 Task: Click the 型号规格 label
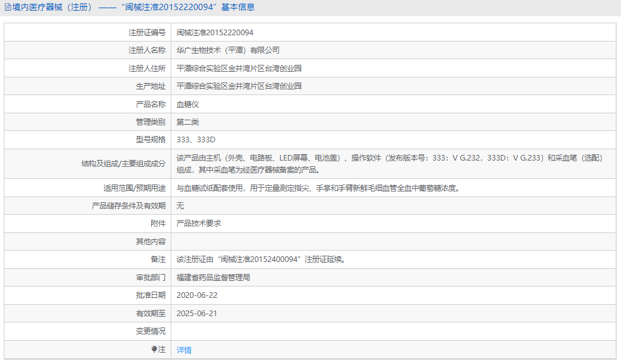click(151, 139)
